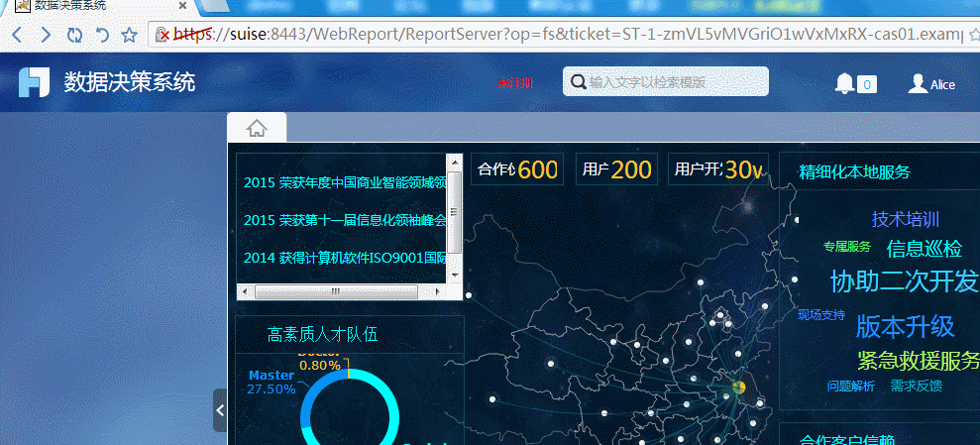Screen dimensions: 980x445
Task: Click the 现场支持 word cloud item
Action: tap(821, 315)
